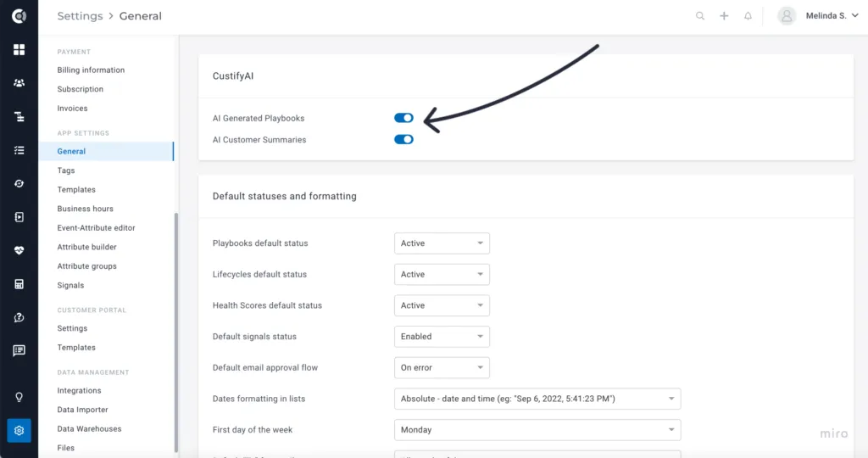Click 'Default statuses and formatting' heading
This screenshot has height=458, width=868.
(285, 196)
